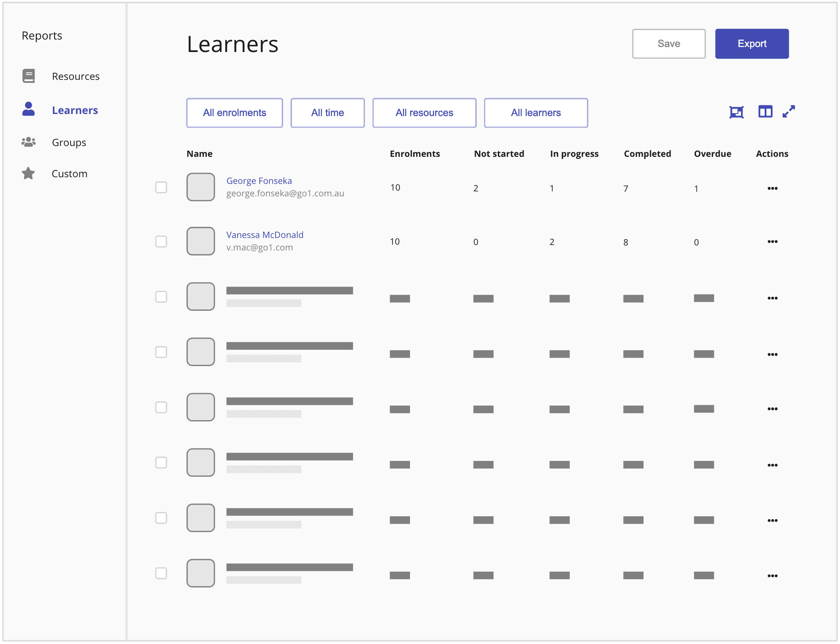Open George Fonseka's learner profile link
Image resolution: width=840 pixels, height=644 pixels.
point(259,181)
